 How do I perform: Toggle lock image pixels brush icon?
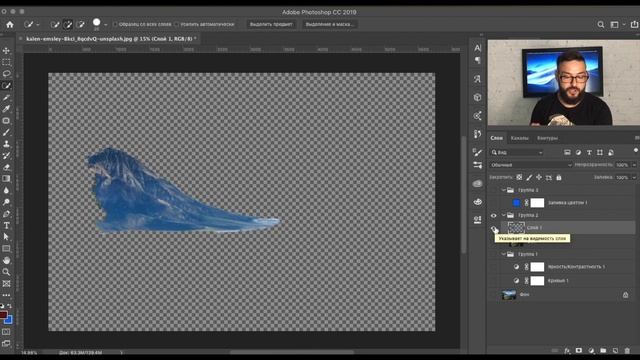coord(529,177)
